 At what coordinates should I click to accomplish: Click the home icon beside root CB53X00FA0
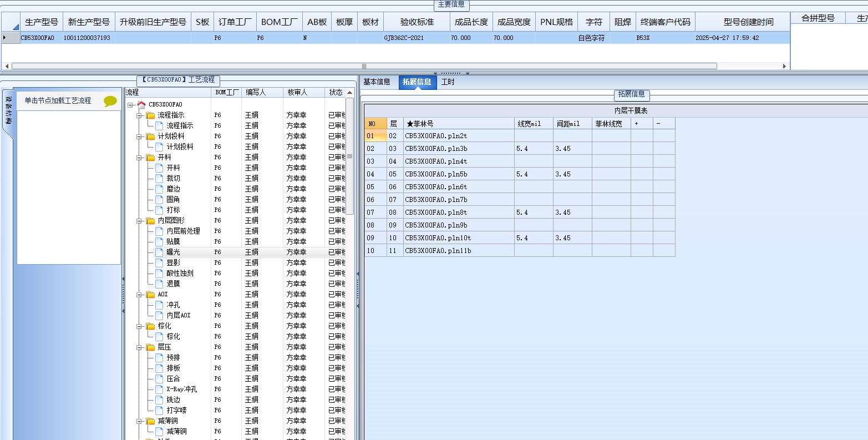pyautogui.click(x=141, y=104)
